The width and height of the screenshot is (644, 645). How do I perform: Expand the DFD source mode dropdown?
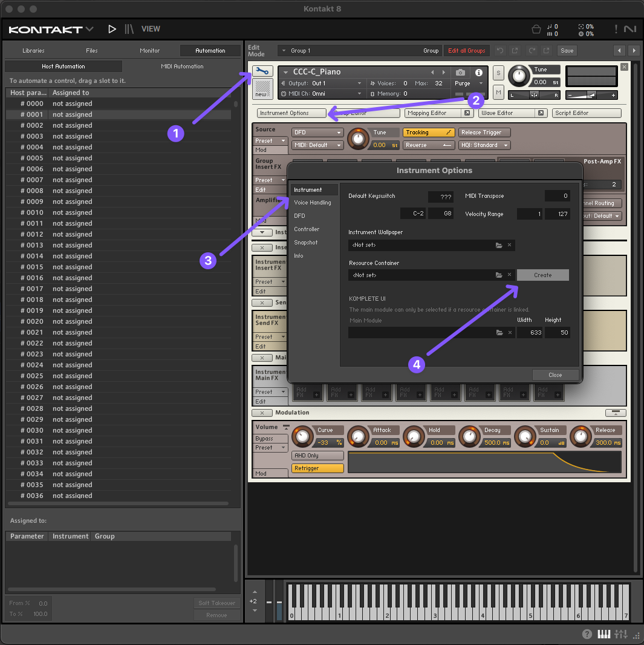point(317,133)
